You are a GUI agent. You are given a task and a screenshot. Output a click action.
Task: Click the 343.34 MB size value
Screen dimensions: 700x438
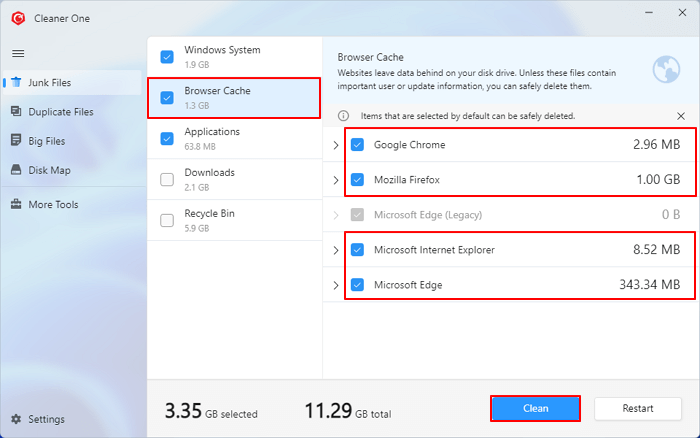pyautogui.click(x=650, y=284)
